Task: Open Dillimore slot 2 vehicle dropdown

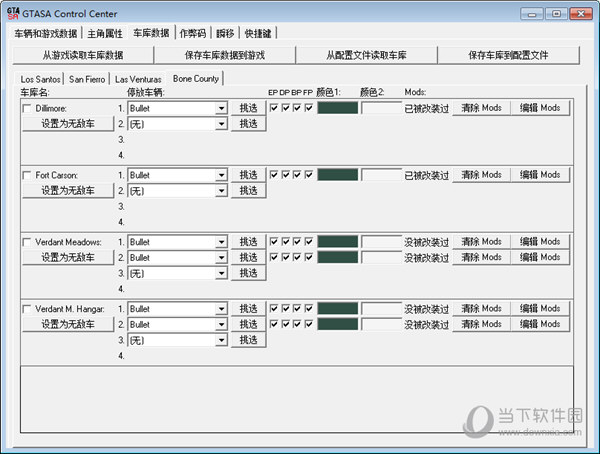Action: 221,124
